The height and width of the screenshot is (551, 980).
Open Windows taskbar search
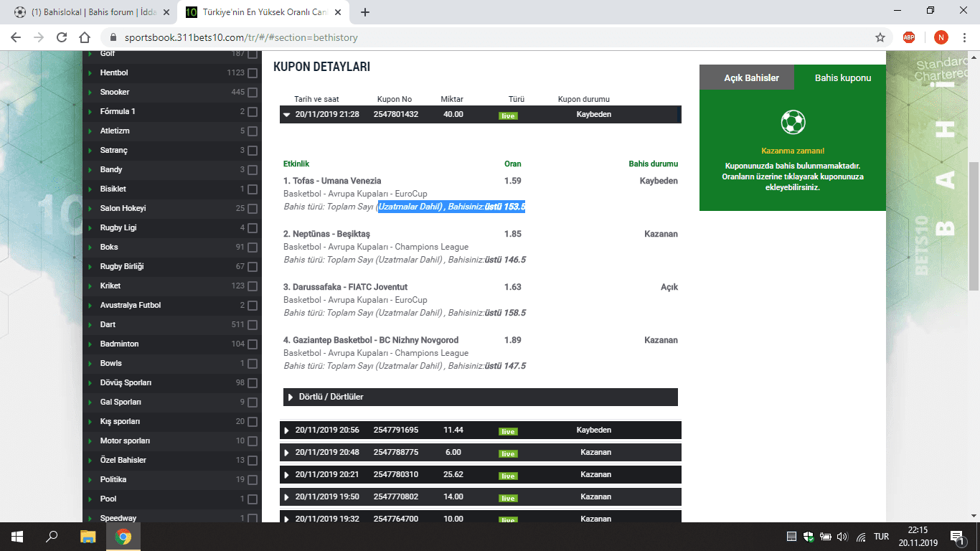click(x=52, y=536)
